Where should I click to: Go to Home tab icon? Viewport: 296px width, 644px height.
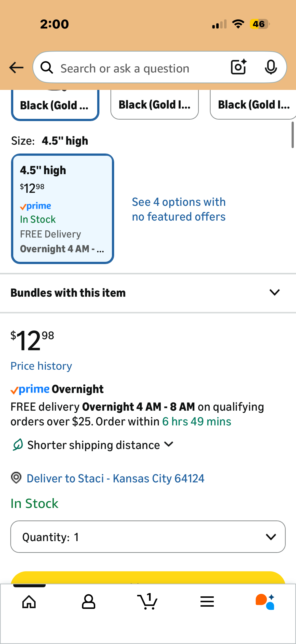pyautogui.click(x=29, y=602)
